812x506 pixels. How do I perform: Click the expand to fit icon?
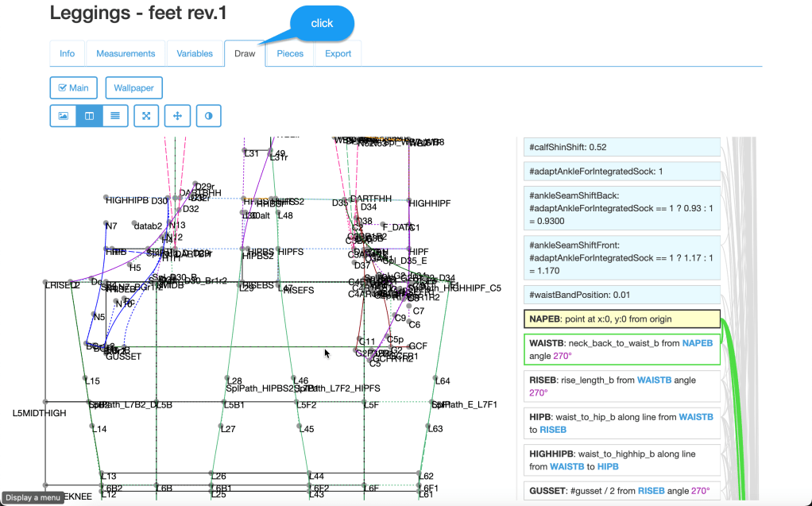click(146, 116)
